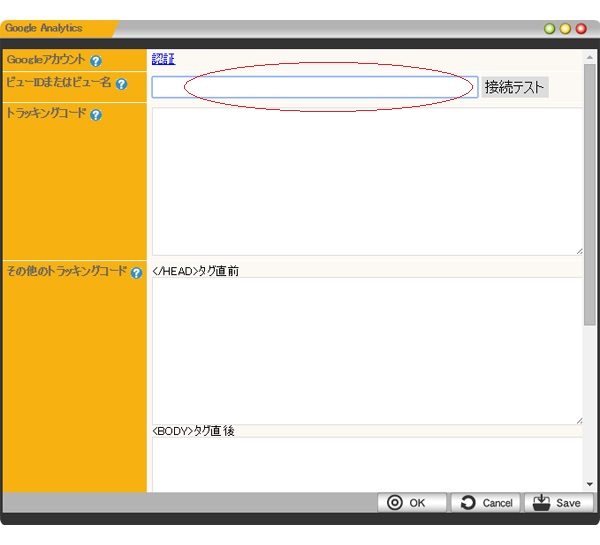Viewport: 600px width, 545px height.
Task: Click the </HEAD>タグ直前 caption text
Action: (x=196, y=271)
